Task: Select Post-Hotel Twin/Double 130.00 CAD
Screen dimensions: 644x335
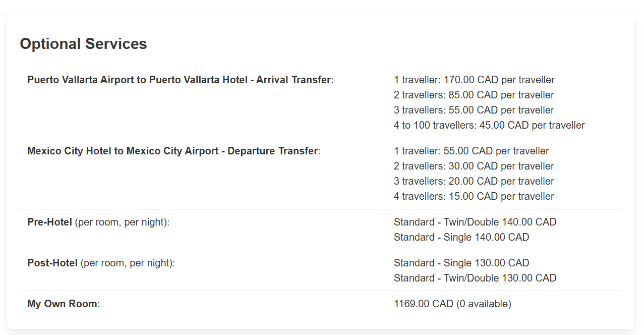Action: pyautogui.click(x=475, y=278)
